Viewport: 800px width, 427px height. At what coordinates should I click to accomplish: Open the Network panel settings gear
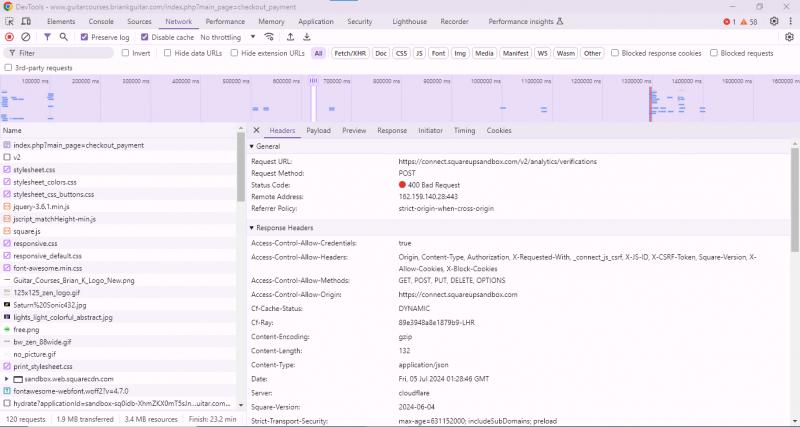pyautogui.click(x=789, y=37)
